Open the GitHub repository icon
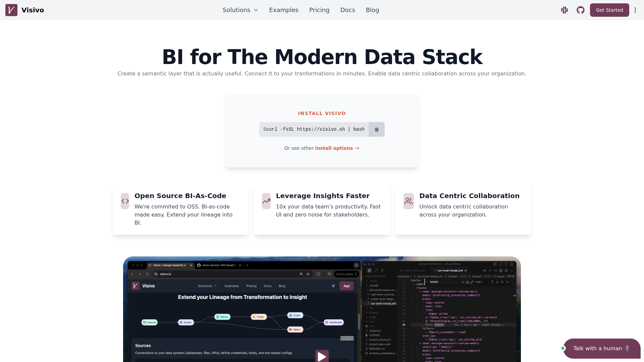Image resolution: width=644 pixels, height=362 pixels. [581, 10]
